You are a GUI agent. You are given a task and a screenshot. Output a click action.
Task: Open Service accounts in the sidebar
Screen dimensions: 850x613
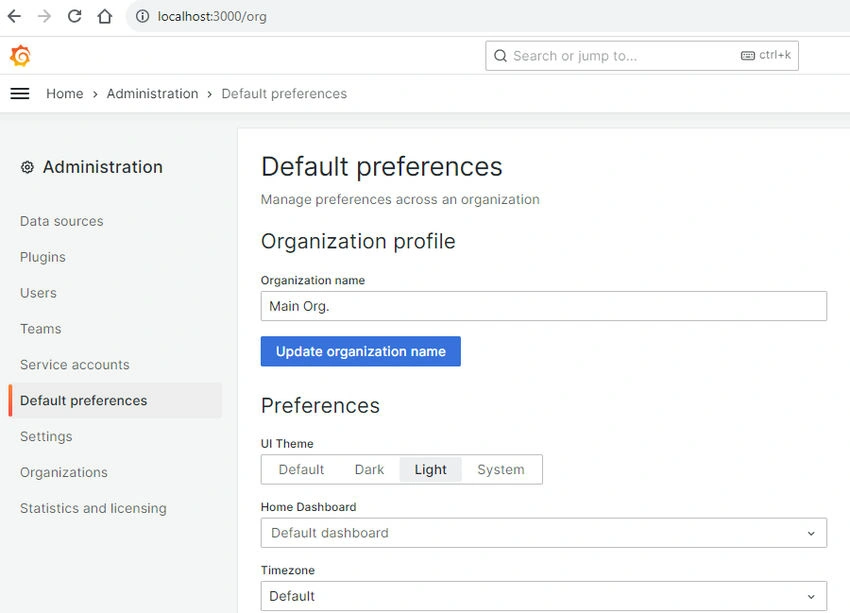point(75,365)
